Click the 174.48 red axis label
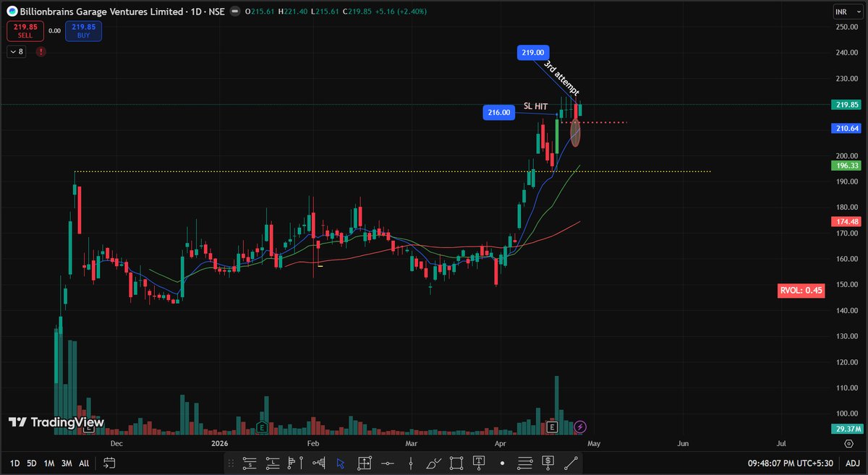The width and height of the screenshot is (868, 475). [x=846, y=222]
